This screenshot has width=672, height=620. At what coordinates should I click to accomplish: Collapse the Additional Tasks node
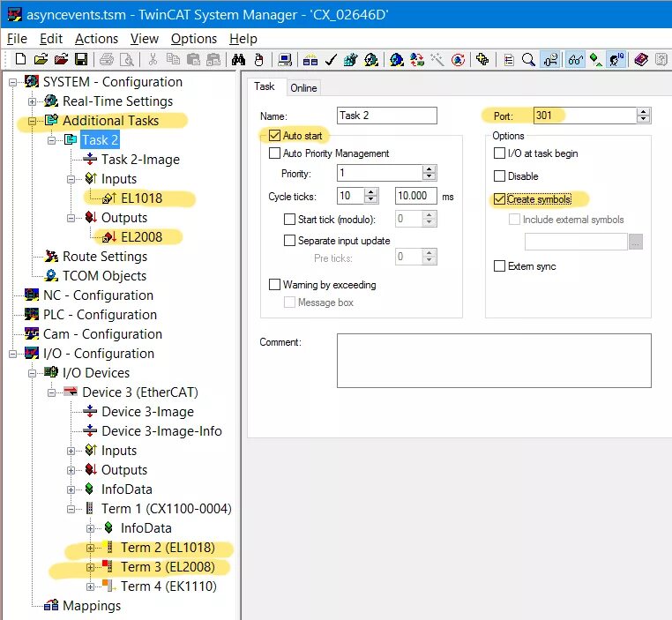pyautogui.click(x=32, y=121)
